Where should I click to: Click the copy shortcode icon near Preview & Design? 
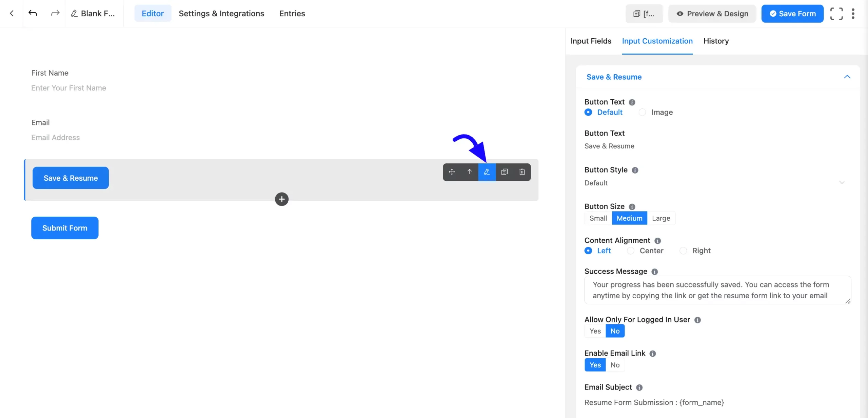tap(644, 14)
